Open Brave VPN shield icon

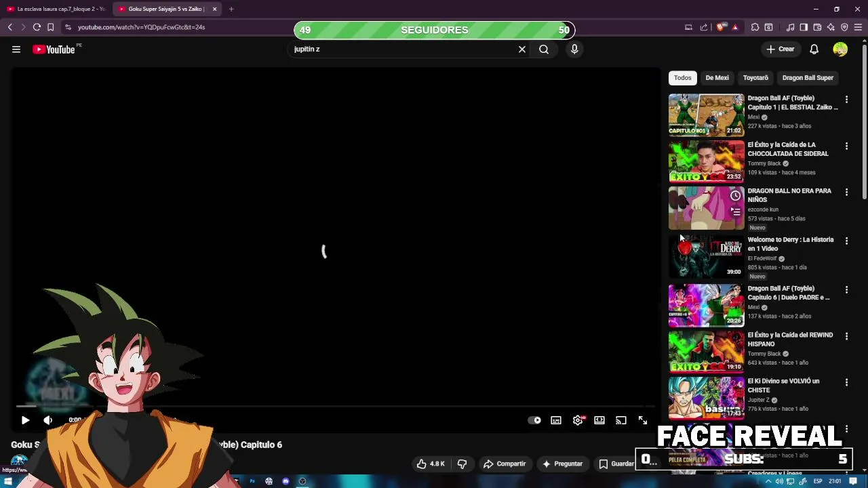point(844,27)
